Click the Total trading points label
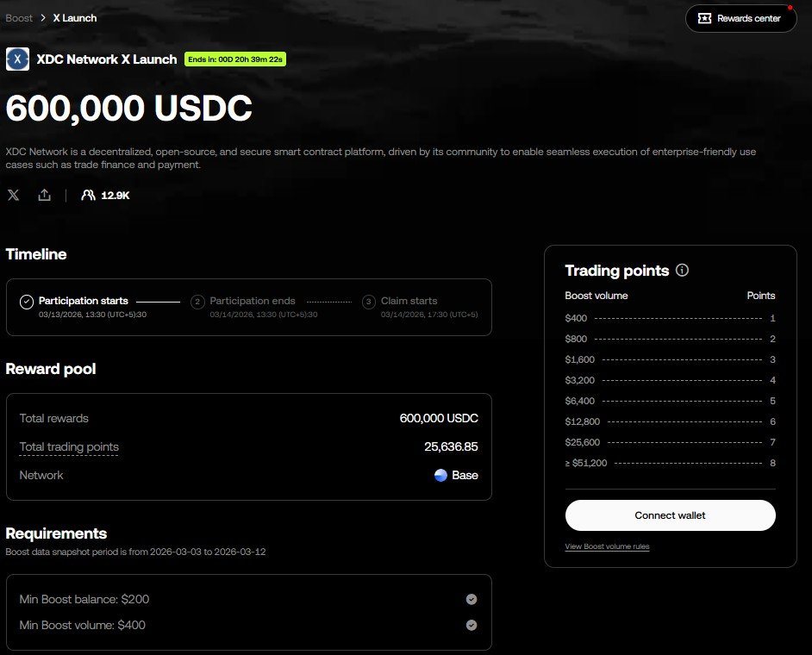The height and width of the screenshot is (655, 812). coord(69,446)
